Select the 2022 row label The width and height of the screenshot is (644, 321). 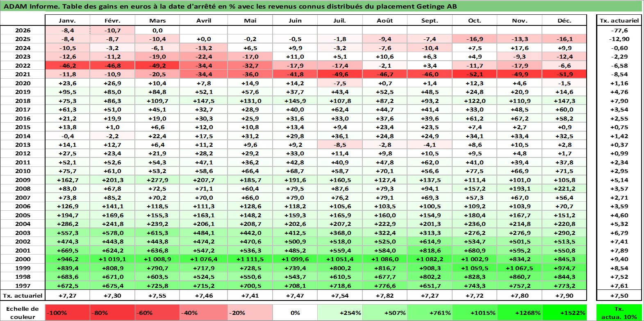[23, 66]
